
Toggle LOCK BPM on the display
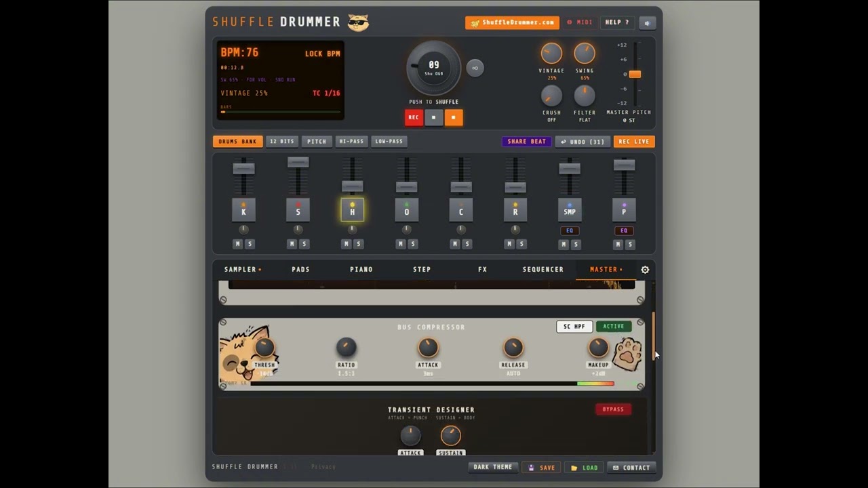pyautogui.click(x=322, y=54)
